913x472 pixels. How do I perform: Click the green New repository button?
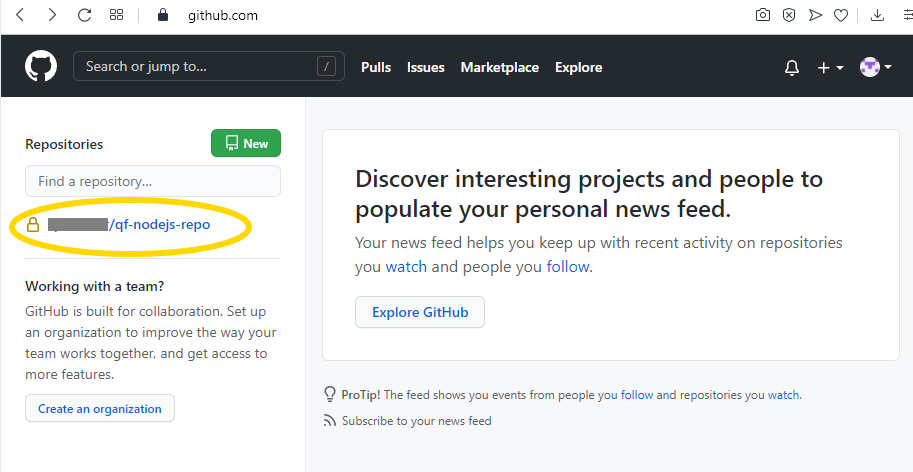246,143
